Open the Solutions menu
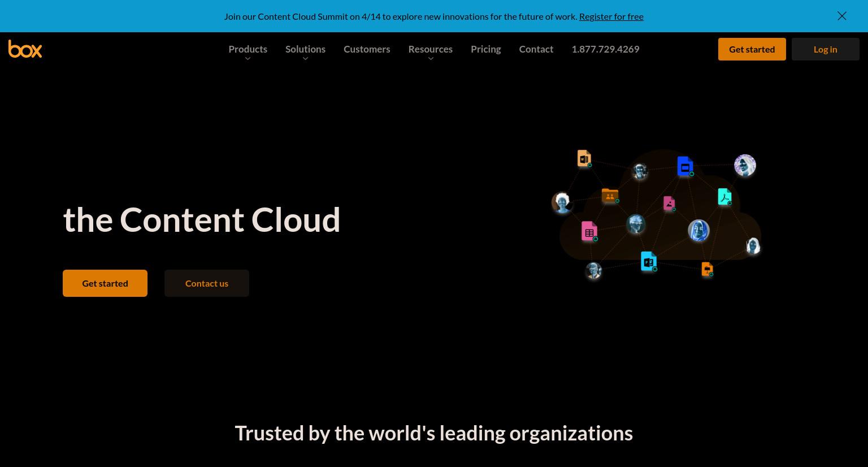 pos(305,49)
